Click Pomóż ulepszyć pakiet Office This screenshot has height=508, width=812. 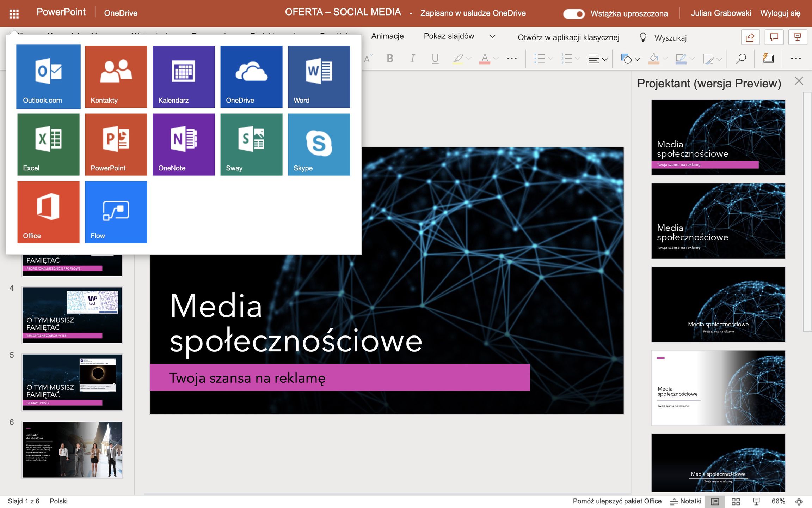point(617,501)
